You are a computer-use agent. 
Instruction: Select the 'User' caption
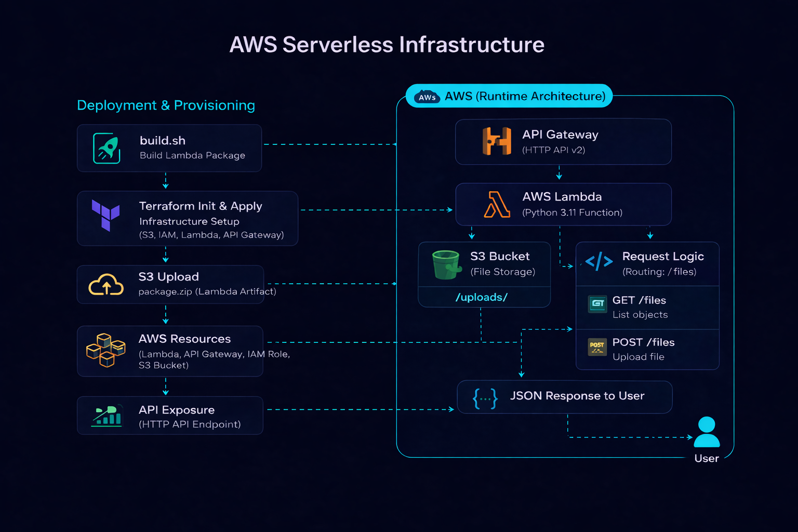pyautogui.click(x=707, y=458)
